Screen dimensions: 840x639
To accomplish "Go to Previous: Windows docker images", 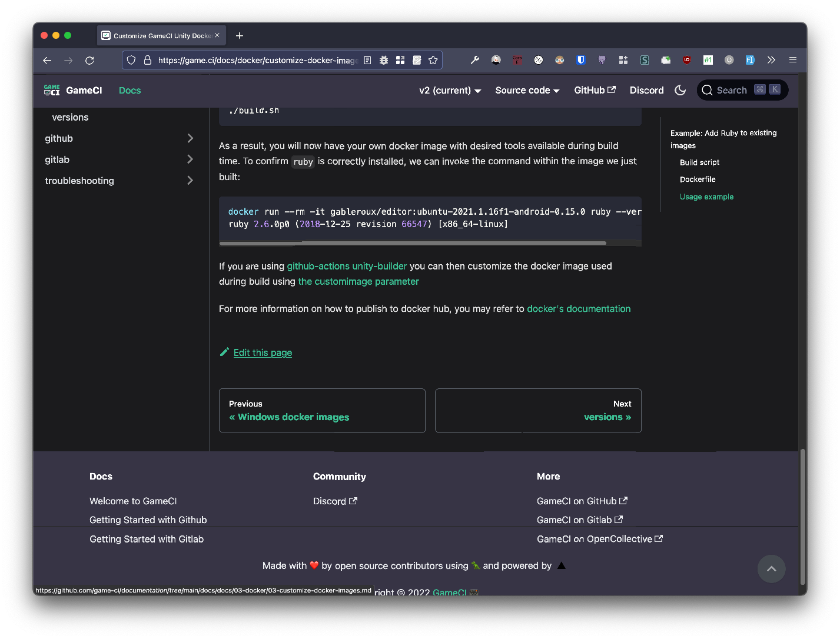I will coord(322,411).
